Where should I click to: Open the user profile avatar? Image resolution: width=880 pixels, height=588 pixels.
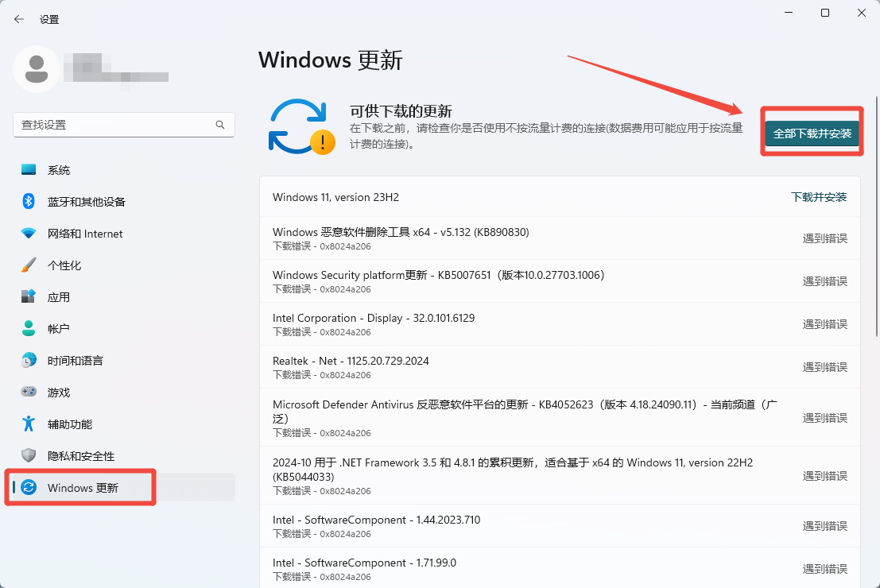coord(37,69)
